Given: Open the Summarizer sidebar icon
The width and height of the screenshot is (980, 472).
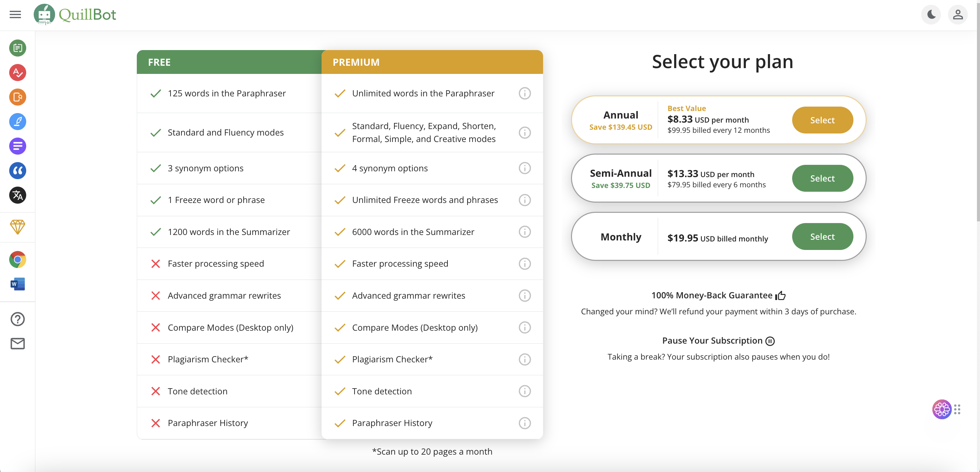Looking at the screenshot, I should 17,146.
